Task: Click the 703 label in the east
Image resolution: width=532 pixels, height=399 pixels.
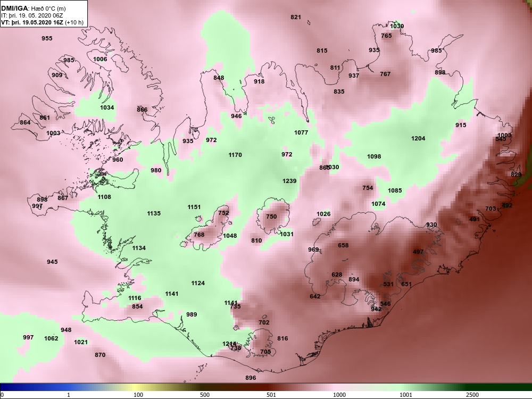Action: click(x=491, y=209)
